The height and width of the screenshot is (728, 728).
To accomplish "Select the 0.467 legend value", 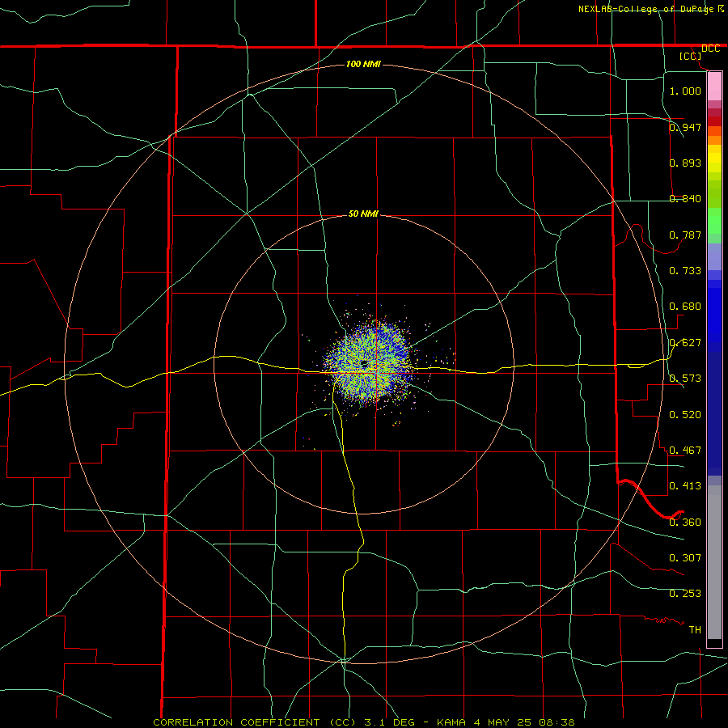I will [685, 450].
